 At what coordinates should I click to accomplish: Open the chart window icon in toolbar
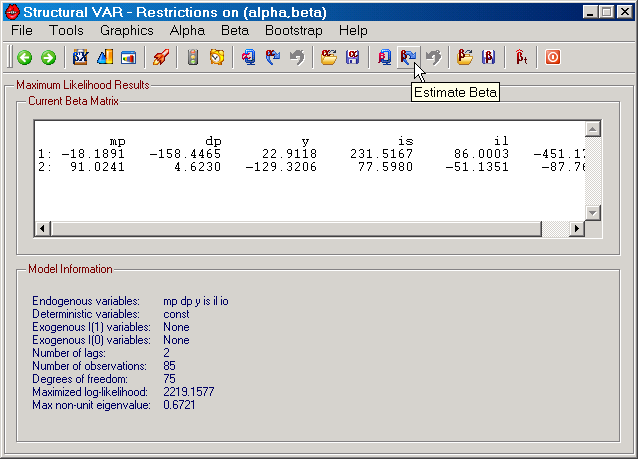click(x=129, y=57)
